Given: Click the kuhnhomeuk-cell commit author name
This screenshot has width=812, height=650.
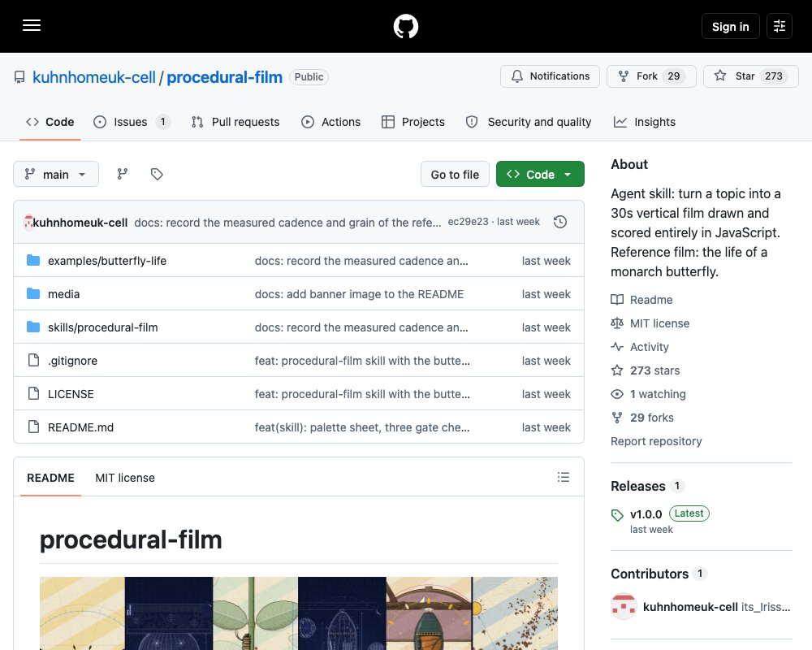Looking at the screenshot, I should click(x=80, y=223).
